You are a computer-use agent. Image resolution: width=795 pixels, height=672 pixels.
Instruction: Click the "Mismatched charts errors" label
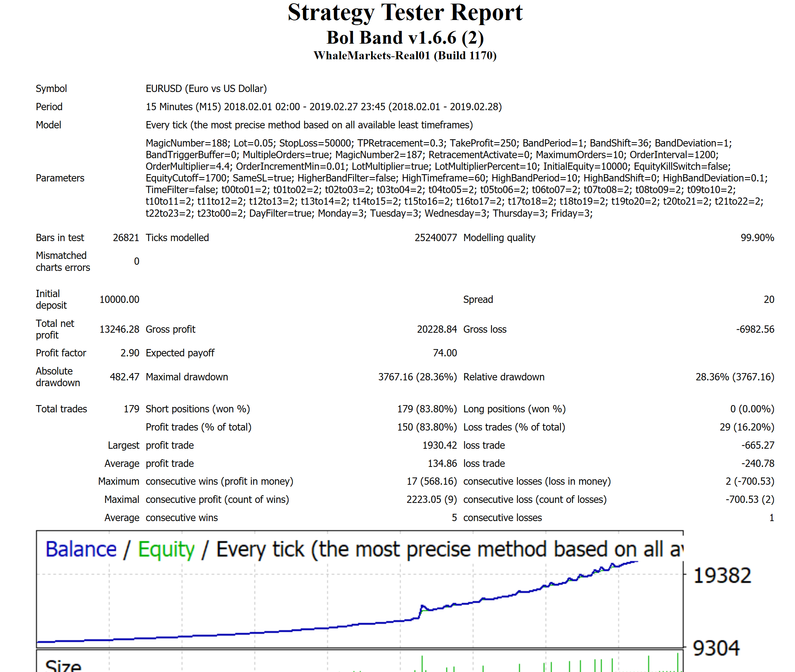coord(63,262)
